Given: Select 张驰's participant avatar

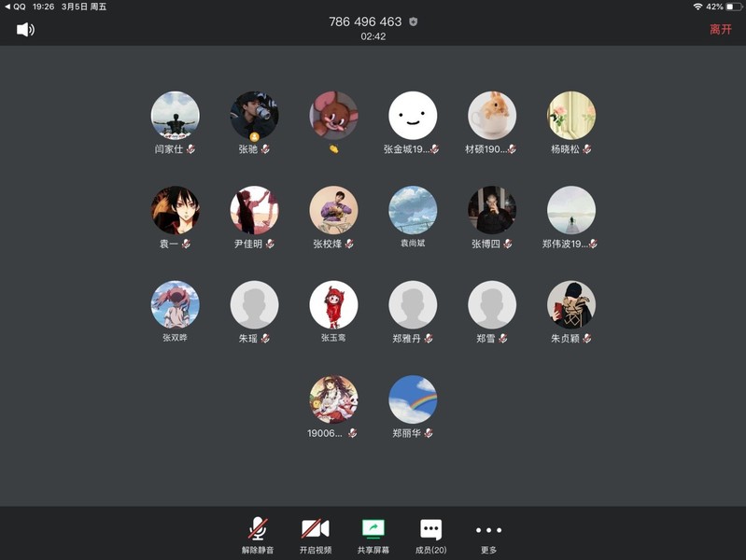Looking at the screenshot, I should (254, 116).
